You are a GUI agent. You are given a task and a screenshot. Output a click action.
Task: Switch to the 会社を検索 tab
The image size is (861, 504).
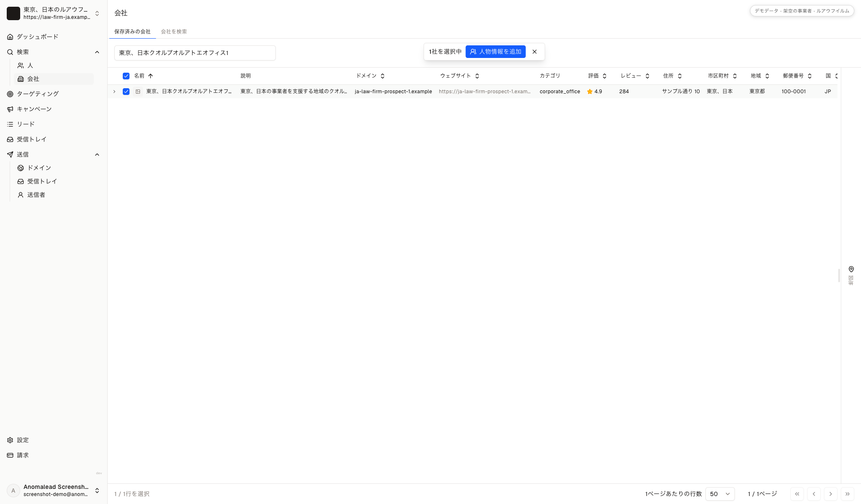tap(174, 31)
